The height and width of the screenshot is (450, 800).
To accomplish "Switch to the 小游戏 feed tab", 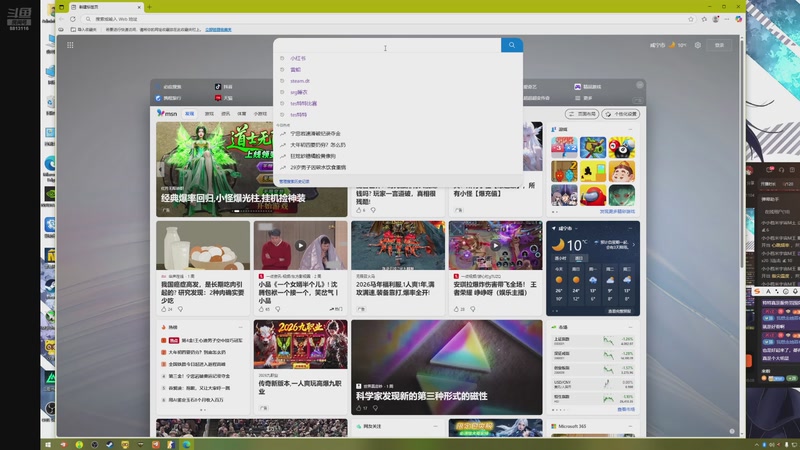I will point(260,114).
